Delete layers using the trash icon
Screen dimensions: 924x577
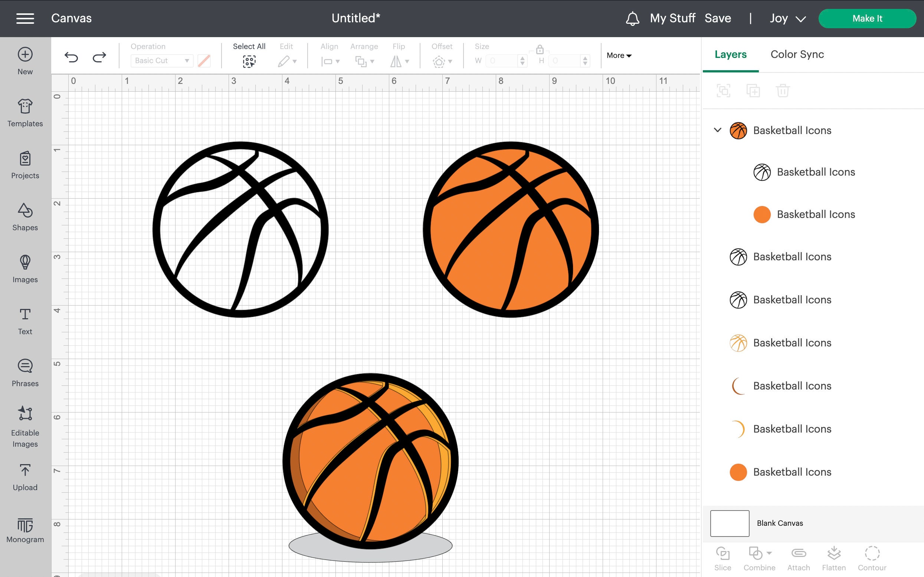click(x=784, y=91)
